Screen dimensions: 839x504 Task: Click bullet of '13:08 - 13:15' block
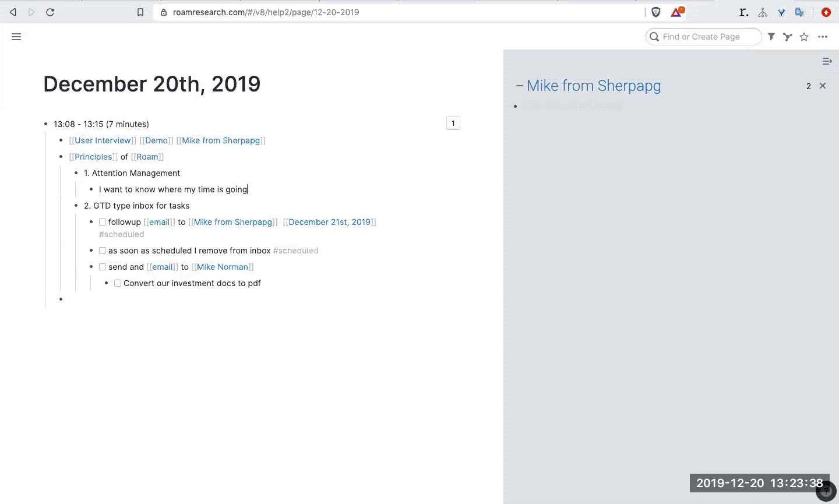[46, 124]
